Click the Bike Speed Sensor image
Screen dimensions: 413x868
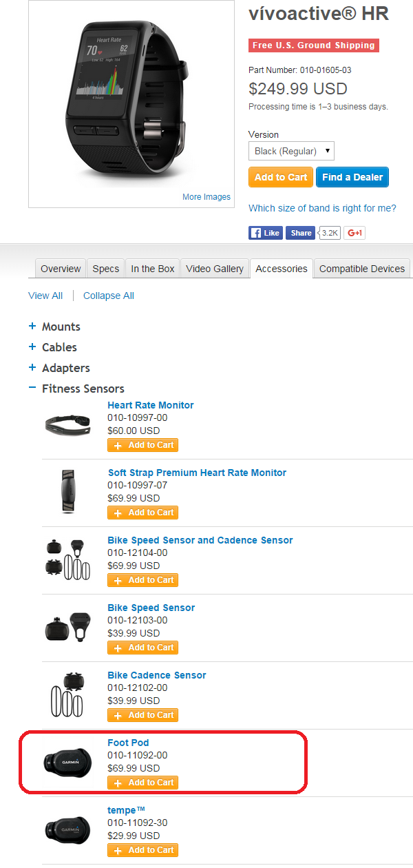click(x=67, y=626)
